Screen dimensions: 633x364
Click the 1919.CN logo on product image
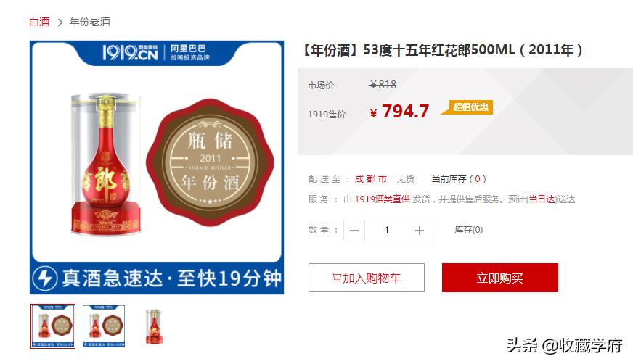coord(130,52)
